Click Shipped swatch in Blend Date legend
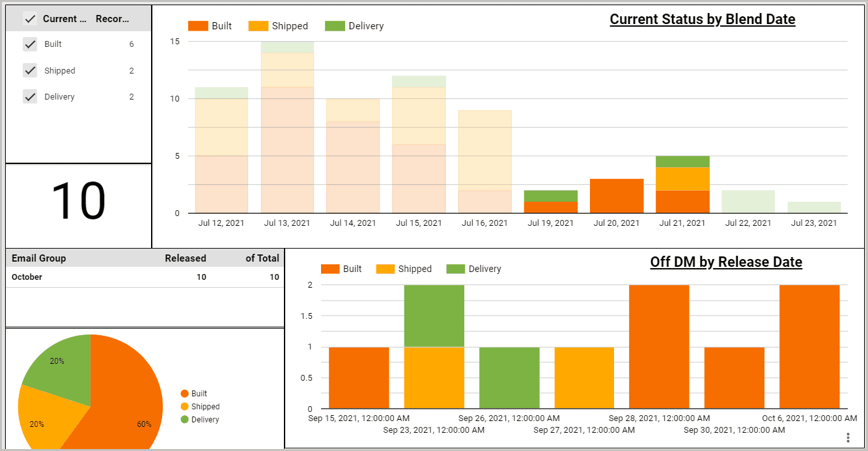The width and height of the screenshot is (868, 451). 258,26
